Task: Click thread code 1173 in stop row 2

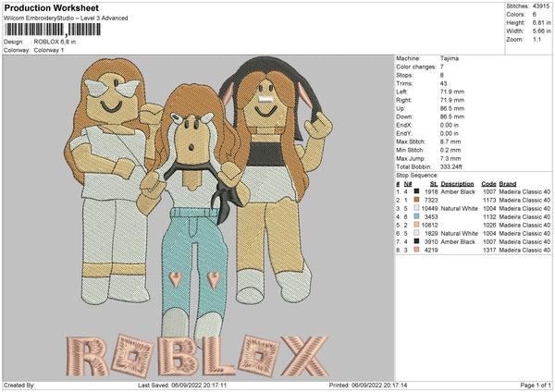Action: [489, 201]
